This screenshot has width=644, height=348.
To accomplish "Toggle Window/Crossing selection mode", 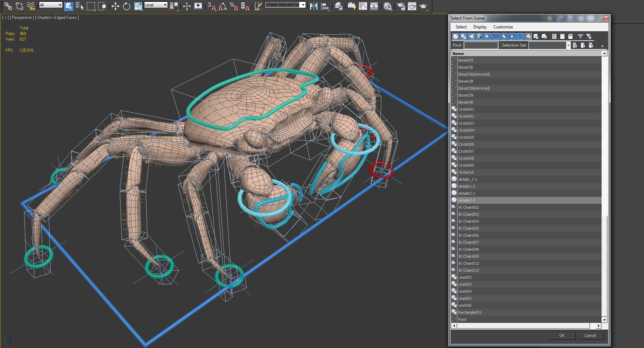I will click(102, 6).
